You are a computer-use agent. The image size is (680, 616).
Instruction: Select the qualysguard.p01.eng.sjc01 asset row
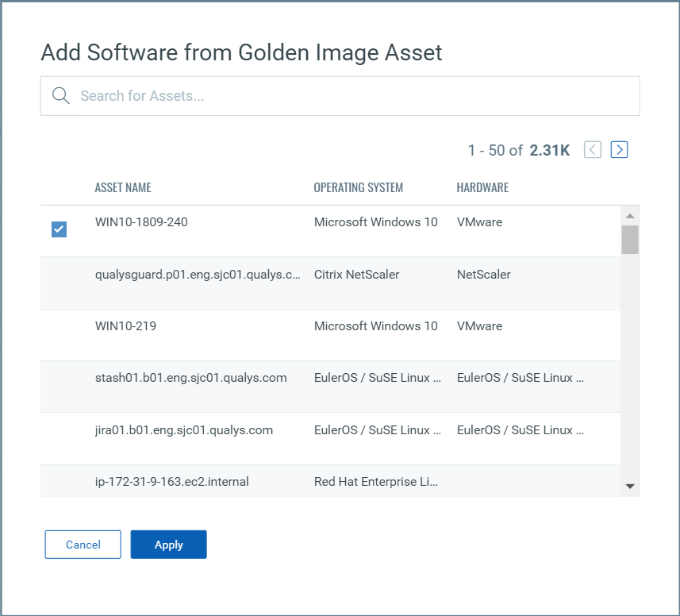pyautogui.click(x=330, y=283)
